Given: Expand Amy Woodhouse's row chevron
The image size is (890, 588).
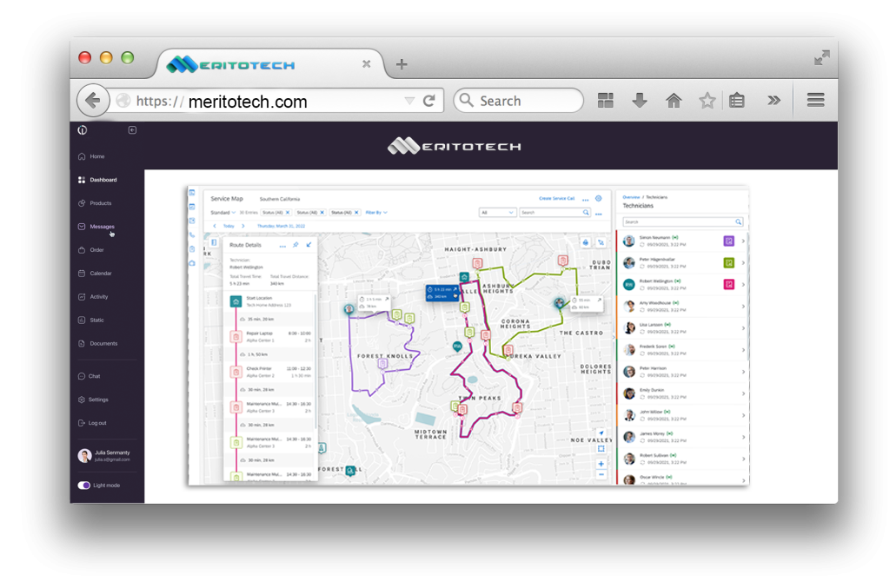Looking at the screenshot, I should 743,307.
